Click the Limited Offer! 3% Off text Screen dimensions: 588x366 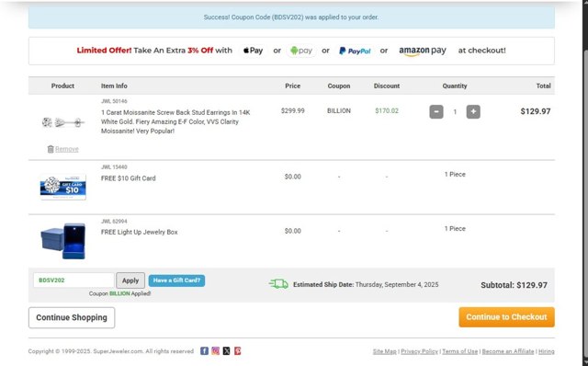154,51
